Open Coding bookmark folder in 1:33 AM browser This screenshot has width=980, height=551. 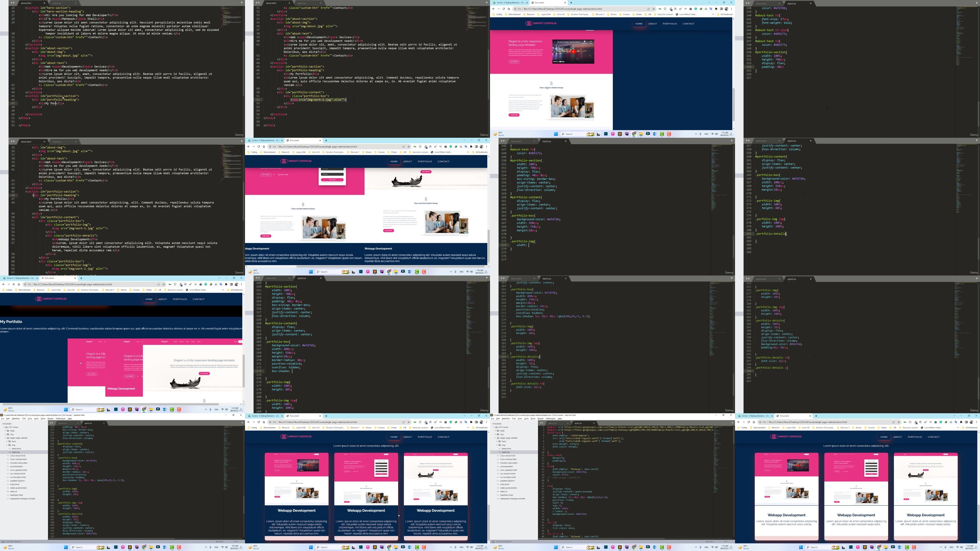(498, 14)
